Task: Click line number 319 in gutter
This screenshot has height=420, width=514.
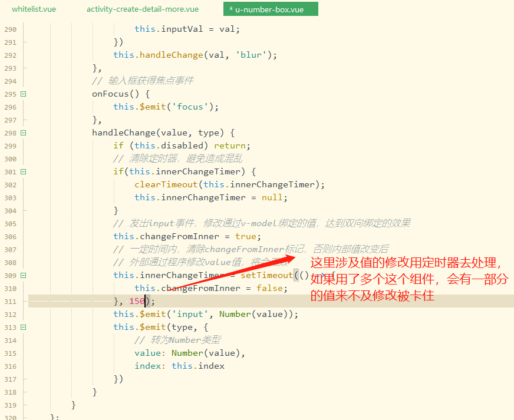Action: [x=10, y=405]
